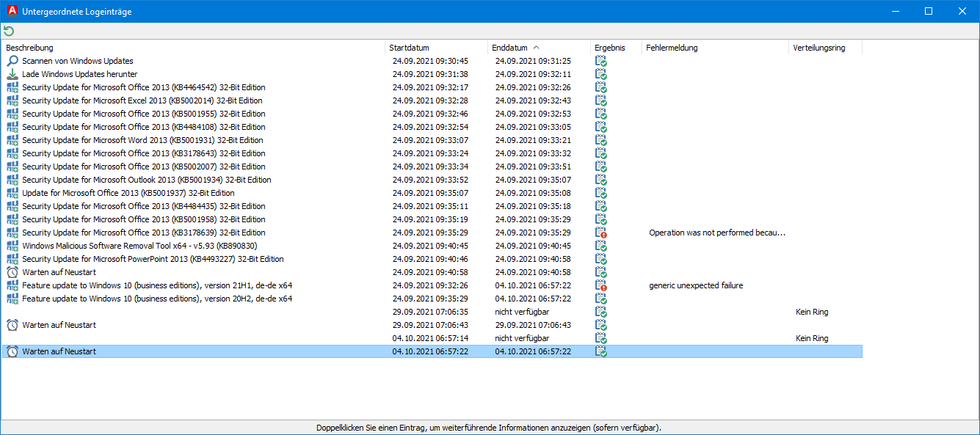Click 'nicht verfügbar' in the 29.09.2021 07:06:35 row
This screenshot has width=980, height=435.
coord(522,312)
